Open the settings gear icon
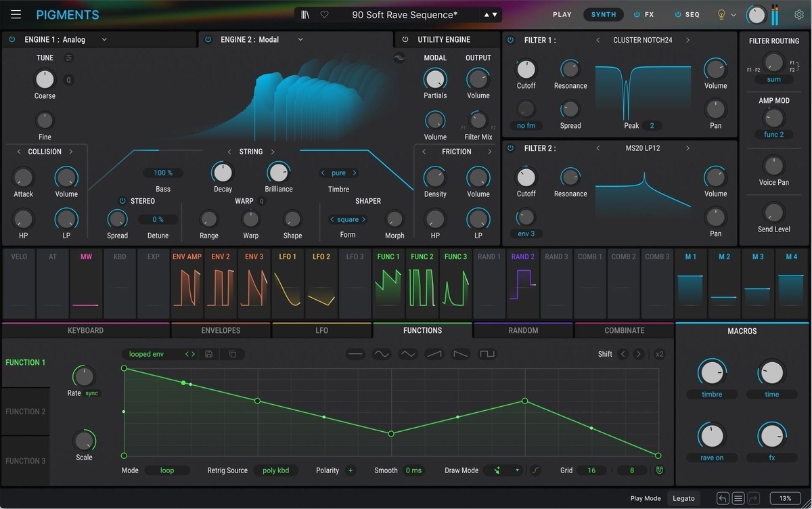Viewport: 812px width, 509px height. click(799, 14)
